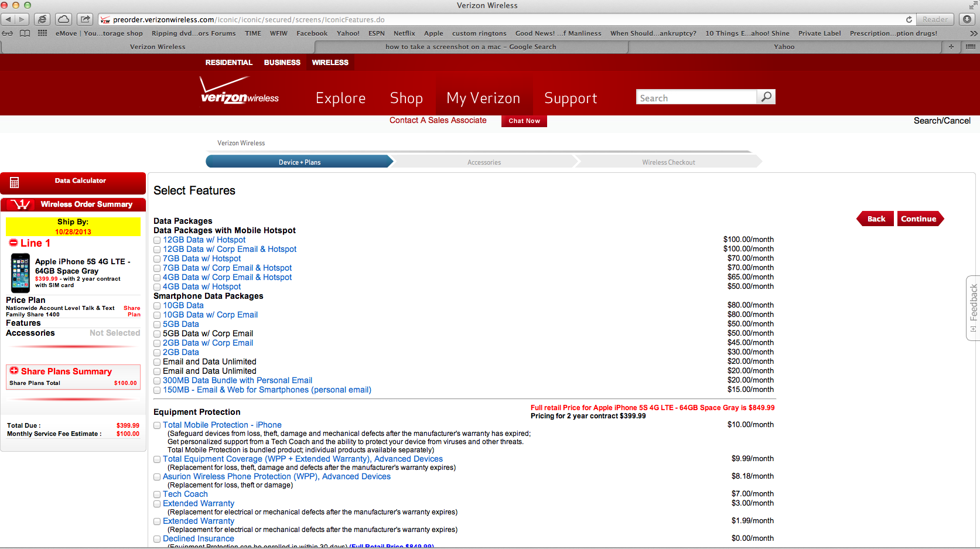Check 7GB Data w/ Hotspot
Viewport: 980px width, 549px height.
coord(157,259)
